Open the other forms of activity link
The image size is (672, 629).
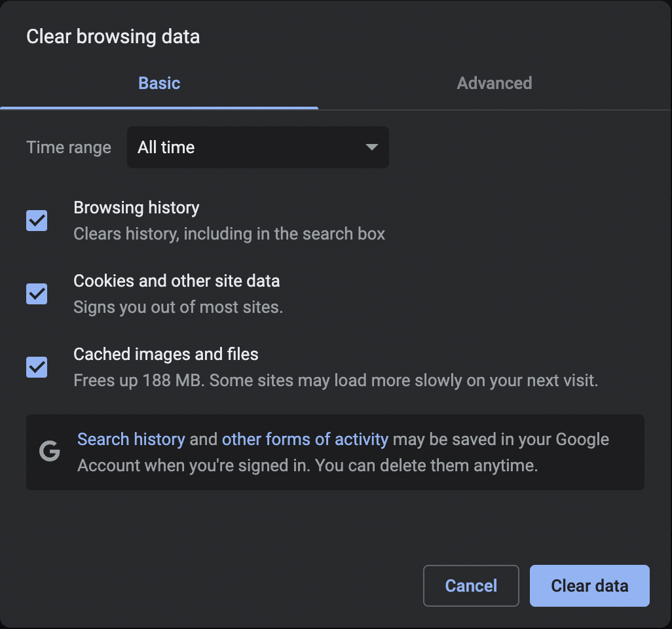(x=305, y=439)
